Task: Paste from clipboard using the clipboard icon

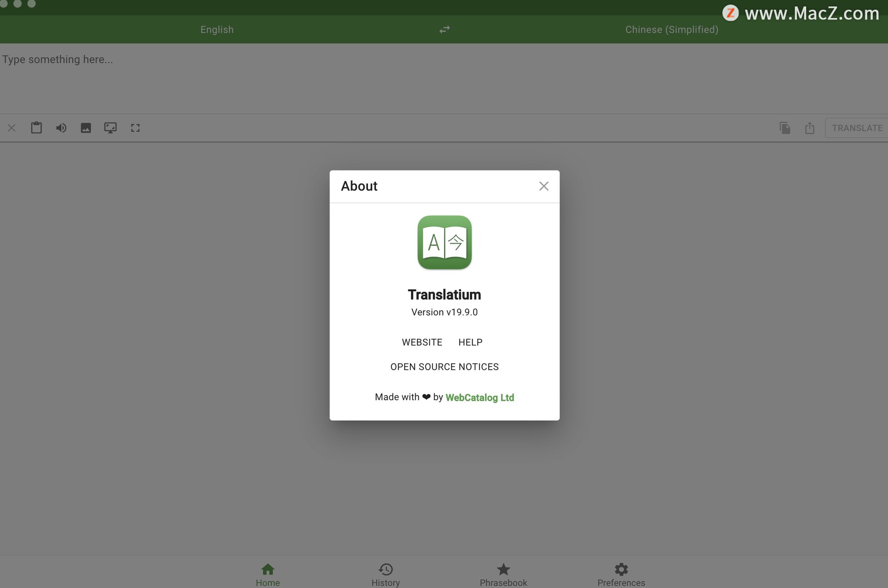Action: click(37, 128)
